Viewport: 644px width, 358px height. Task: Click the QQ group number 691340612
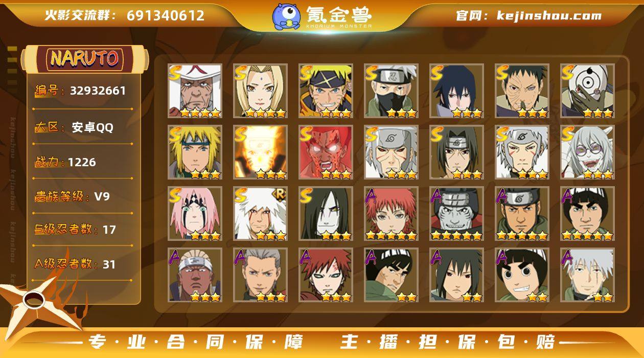click(166, 15)
